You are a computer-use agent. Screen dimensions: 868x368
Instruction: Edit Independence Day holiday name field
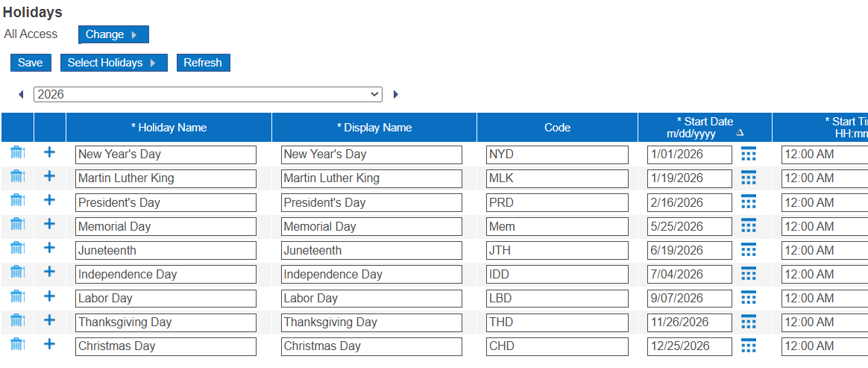point(166,275)
